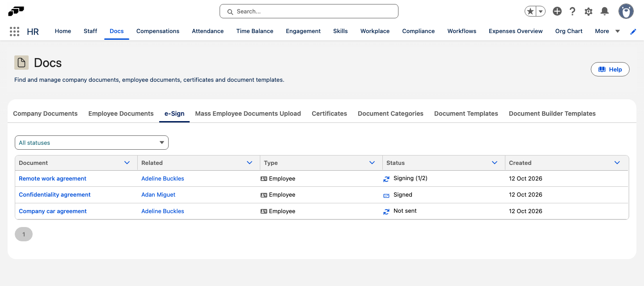
Task: Open the All statuses filter dropdown
Action: (92, 143)
